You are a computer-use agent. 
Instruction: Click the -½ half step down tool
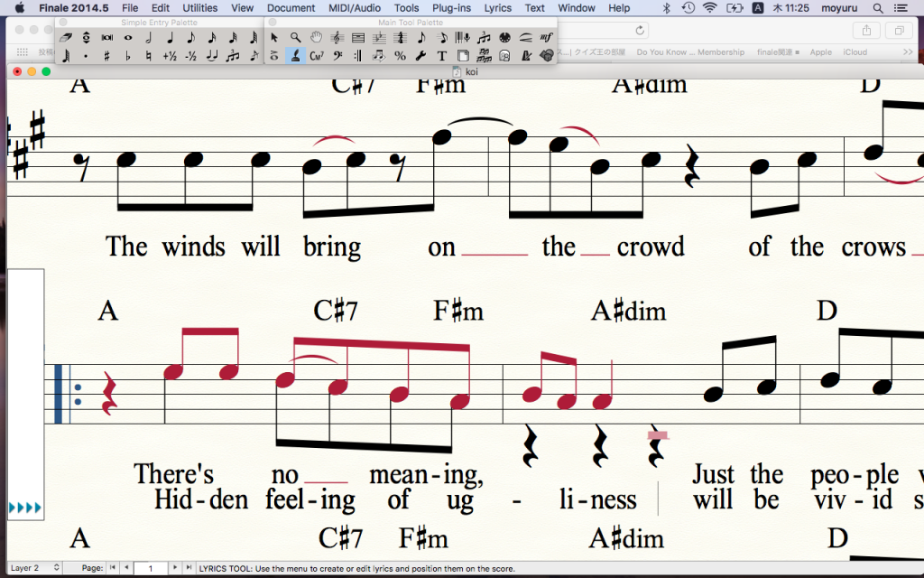point(191,56)
